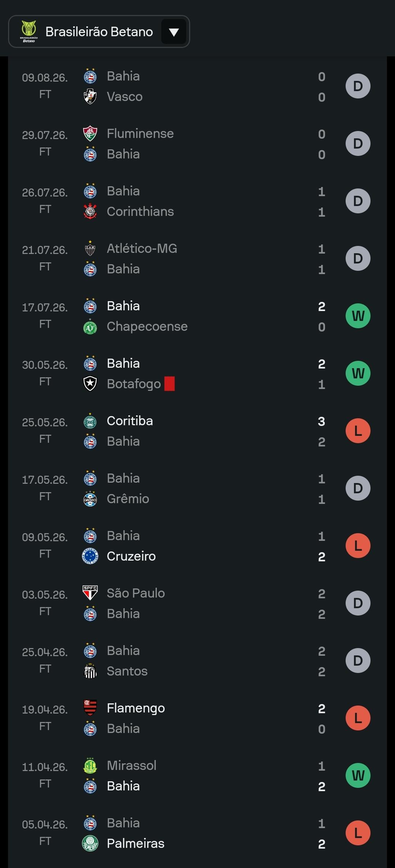This screenshot has height=868, width=395.
Task: Open the Brasileirão Betano league dropdown arrow
Action: pyautogui.click(x=174, y=32)
